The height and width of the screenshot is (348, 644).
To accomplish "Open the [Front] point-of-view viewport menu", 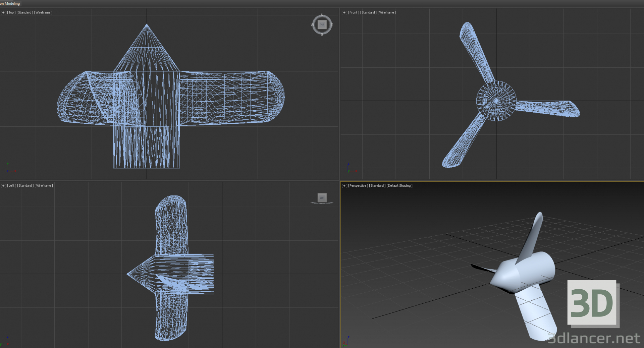I will click(353, 12).
